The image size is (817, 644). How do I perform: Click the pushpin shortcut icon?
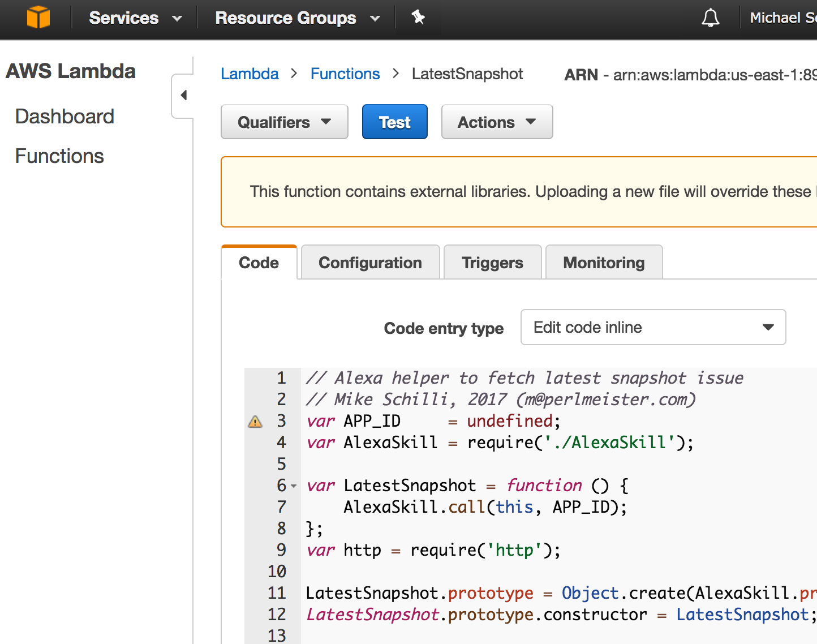point(418,18)
